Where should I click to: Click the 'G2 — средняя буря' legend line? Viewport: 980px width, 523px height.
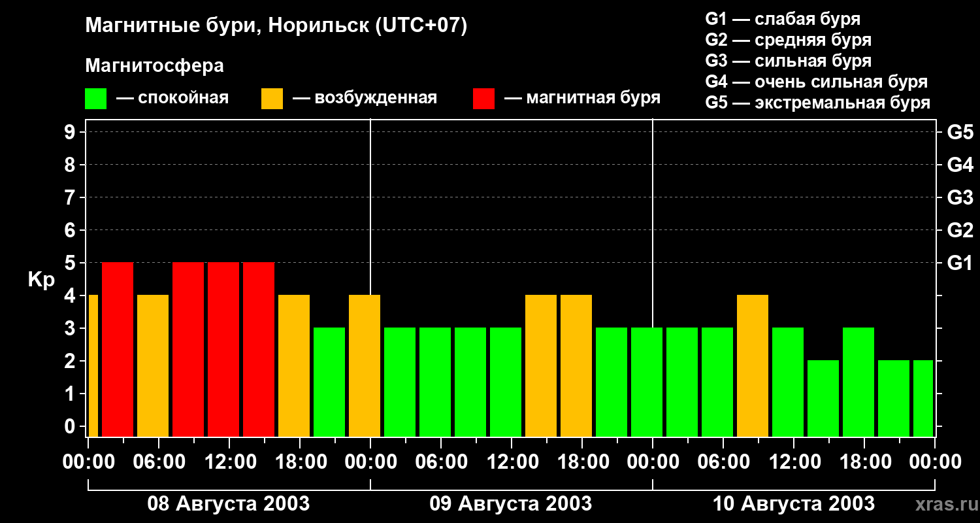[789, 40]
